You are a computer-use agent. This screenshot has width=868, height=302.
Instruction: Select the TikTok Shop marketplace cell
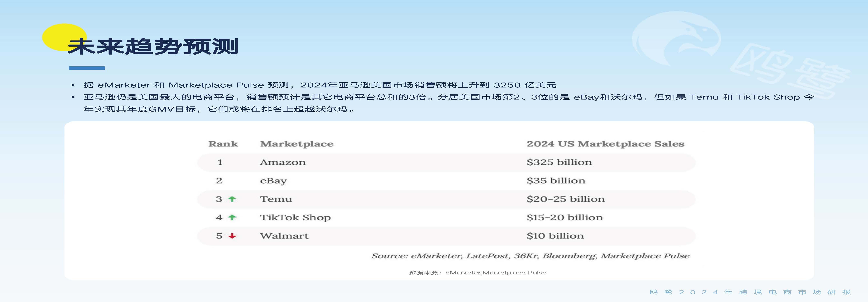[x=295, y=218]
